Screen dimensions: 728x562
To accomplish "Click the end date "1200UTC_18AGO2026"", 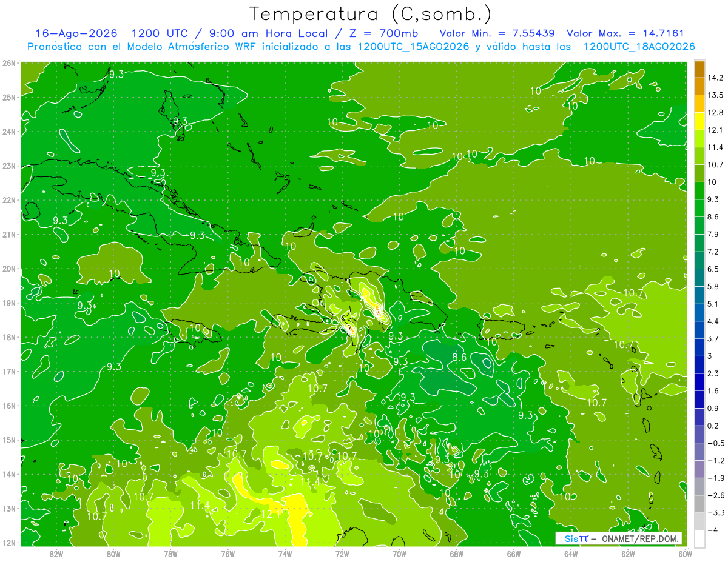I will 639,47.
